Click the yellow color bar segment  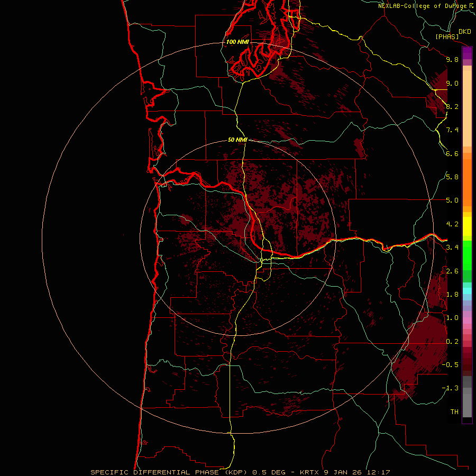(467, 226)
